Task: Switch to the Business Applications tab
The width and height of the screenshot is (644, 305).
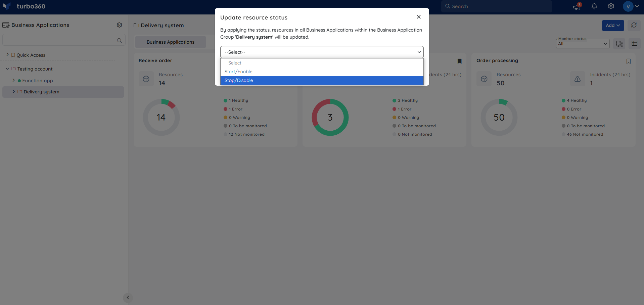Action: (171, 42)
